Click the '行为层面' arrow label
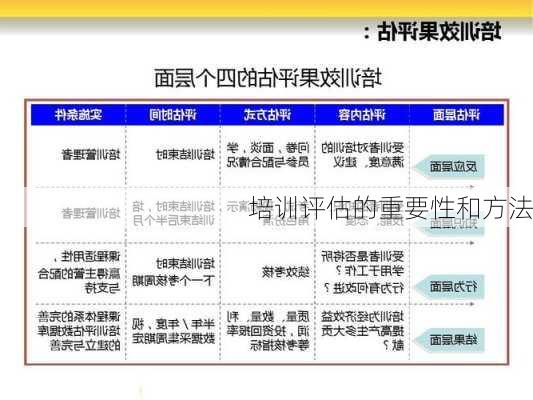 [449, 287]
